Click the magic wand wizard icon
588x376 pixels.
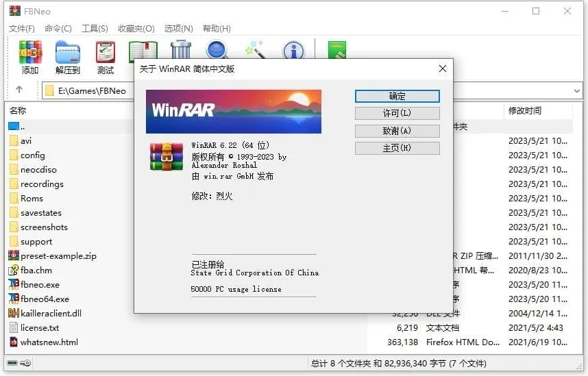coord(255,50)
